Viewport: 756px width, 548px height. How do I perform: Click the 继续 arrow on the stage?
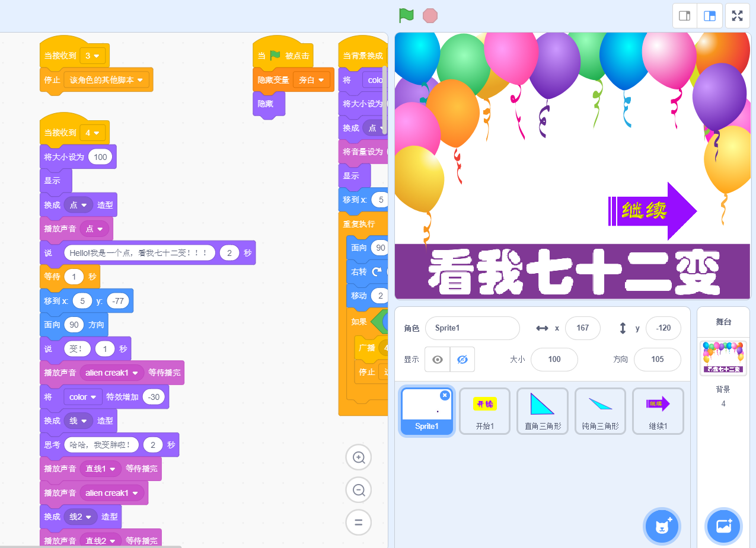pyautogui.click(x=652, y=211)
